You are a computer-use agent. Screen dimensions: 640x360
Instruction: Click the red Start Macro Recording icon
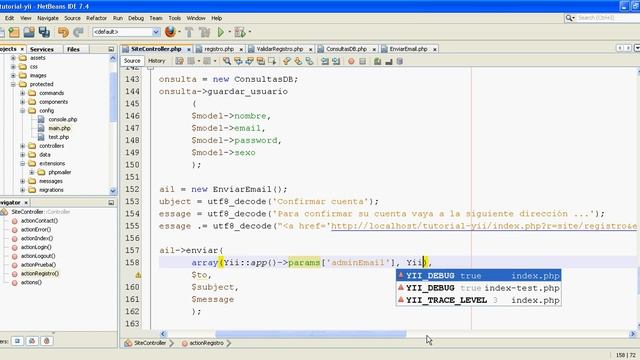(351, 61)
